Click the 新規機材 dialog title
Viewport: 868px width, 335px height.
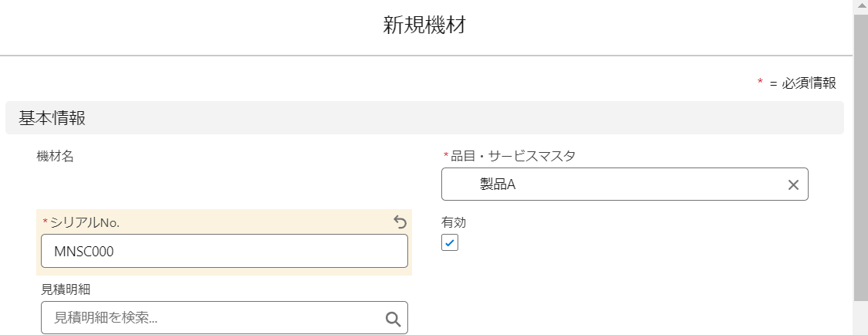coord(425,26)
